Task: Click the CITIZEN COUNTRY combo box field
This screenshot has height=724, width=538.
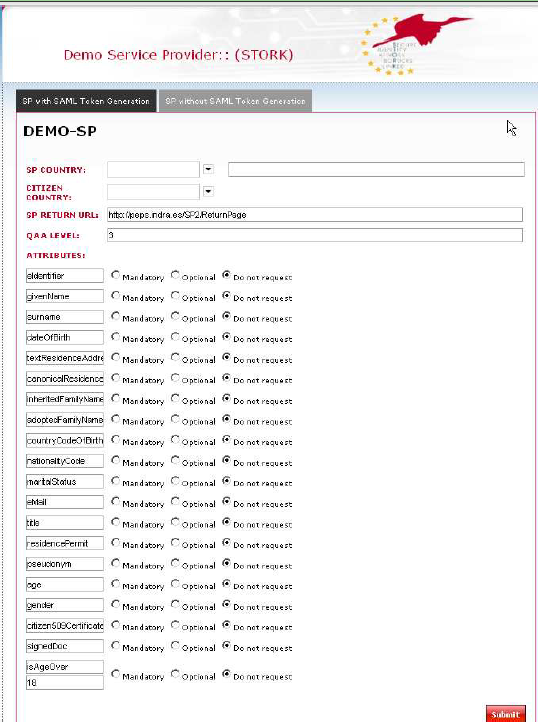Action: pos(153,192)
